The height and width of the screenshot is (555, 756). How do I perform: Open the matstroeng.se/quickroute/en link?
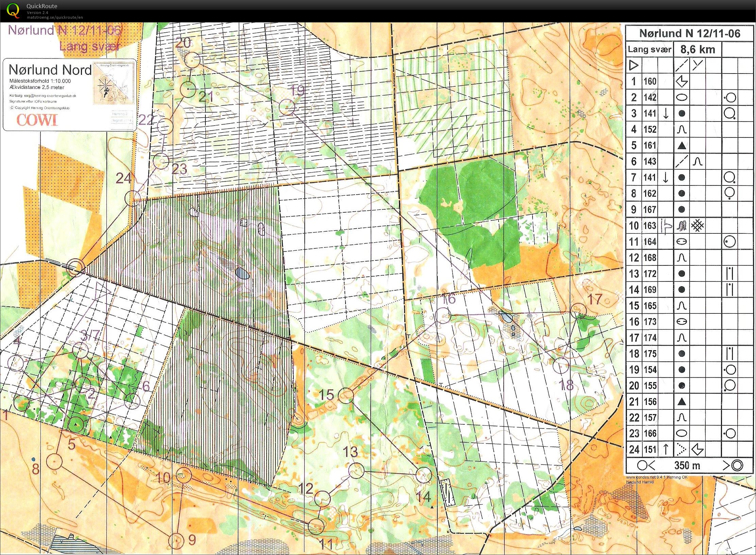(x=55, y=17)
